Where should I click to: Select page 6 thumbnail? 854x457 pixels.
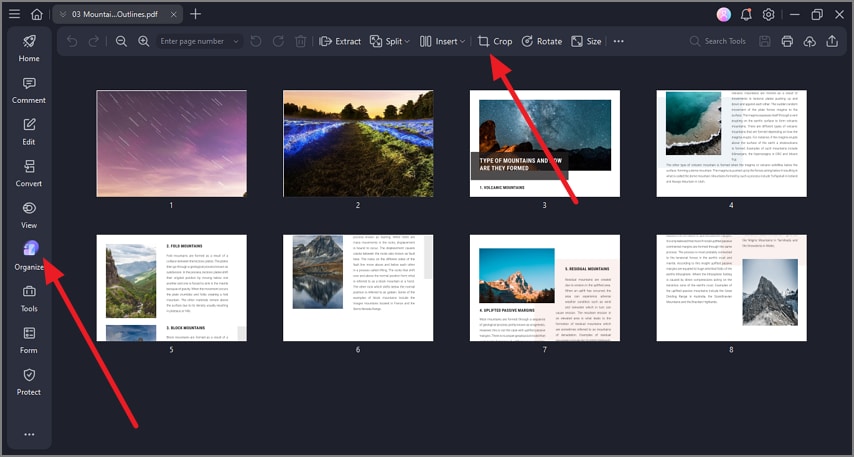click(x=358, y=288)
